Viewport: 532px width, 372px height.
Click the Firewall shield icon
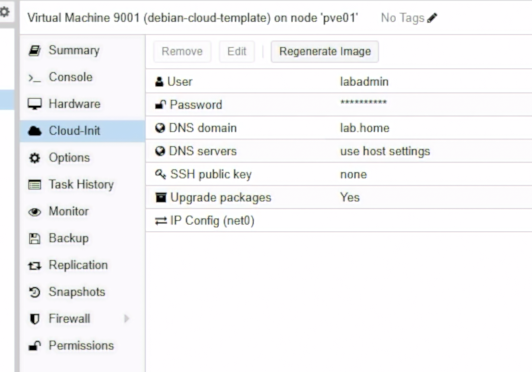[35, 319]
